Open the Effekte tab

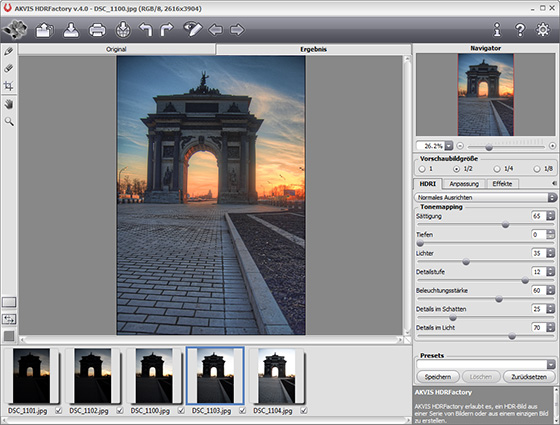502,184
